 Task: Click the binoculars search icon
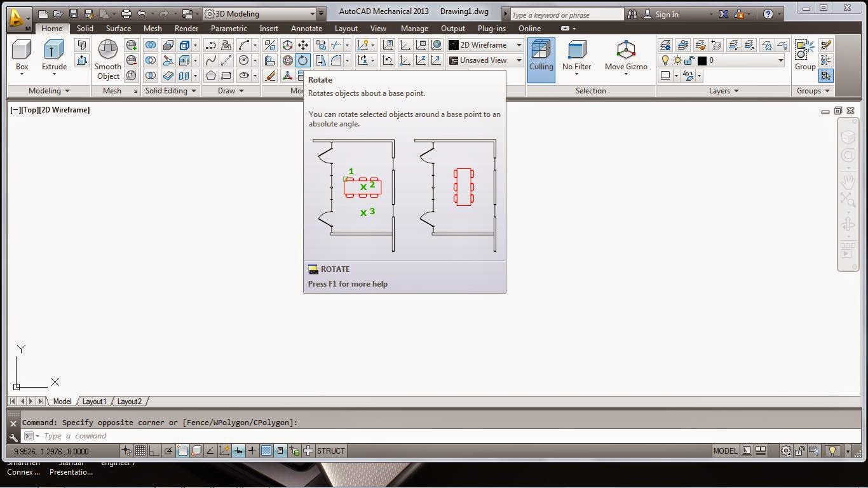click(x=632, y=14)
